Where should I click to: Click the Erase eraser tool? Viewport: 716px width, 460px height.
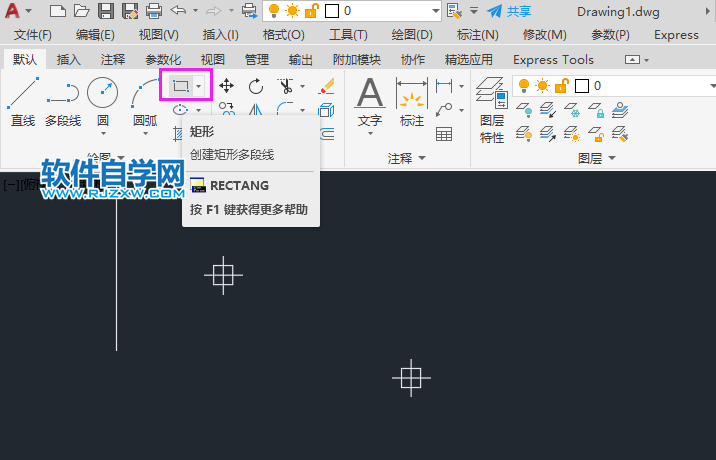tap(326, 86)
